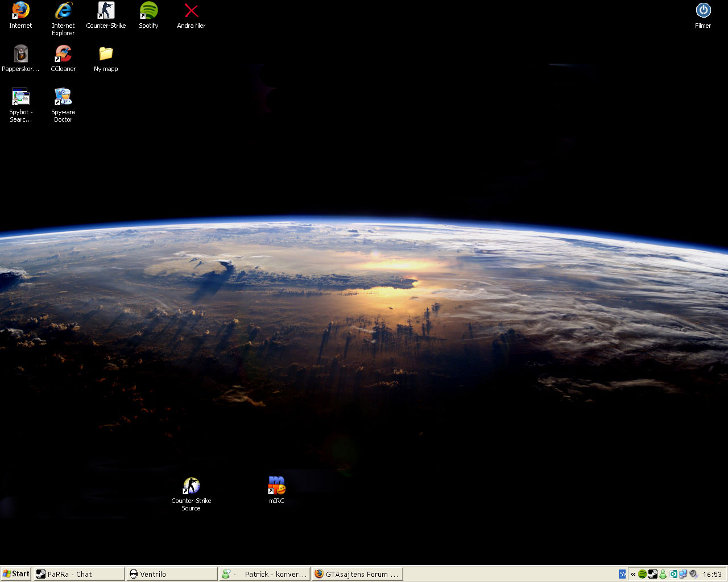Image resolution: width=728 pixels, height=582 pixels.
Task: Open the SV language bar selector
Action: coord(622,574)
